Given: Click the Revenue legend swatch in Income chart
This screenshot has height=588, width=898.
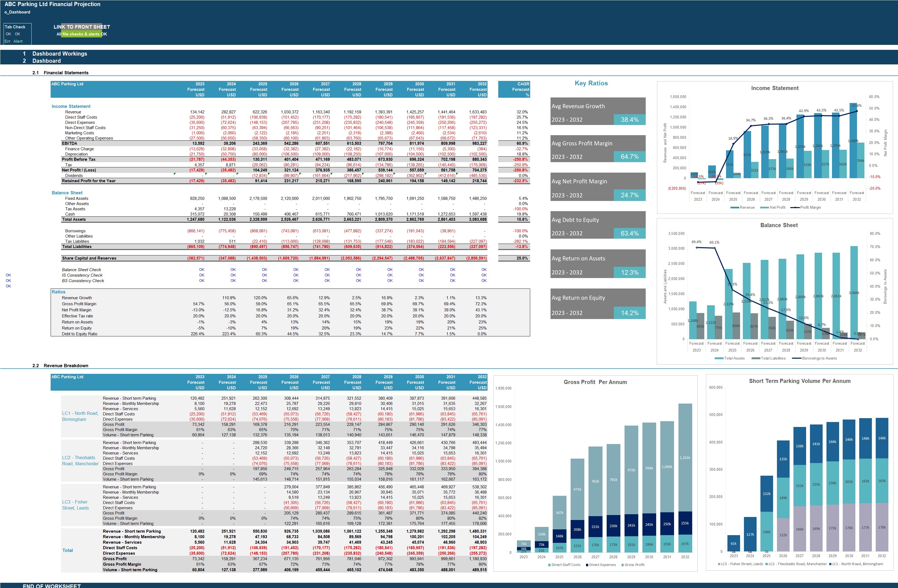Looking at the screenshot, I should pos(735,208).
